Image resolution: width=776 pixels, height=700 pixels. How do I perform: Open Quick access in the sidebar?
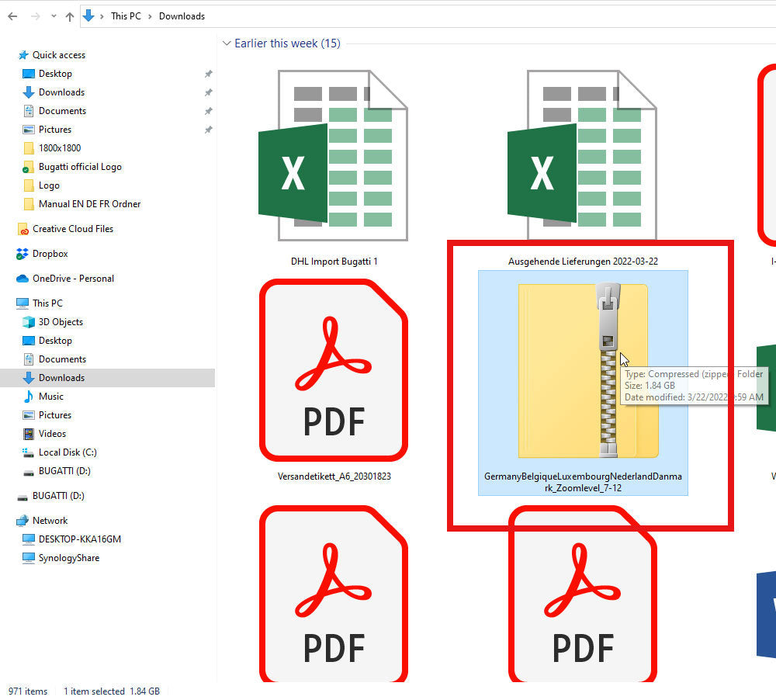pyautogui.click(x=58, y=55)
